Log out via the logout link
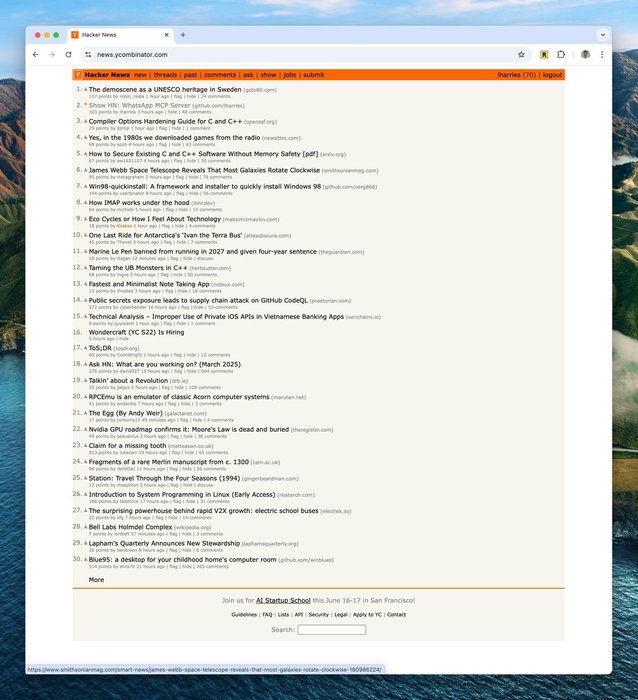 click(552, 75)
